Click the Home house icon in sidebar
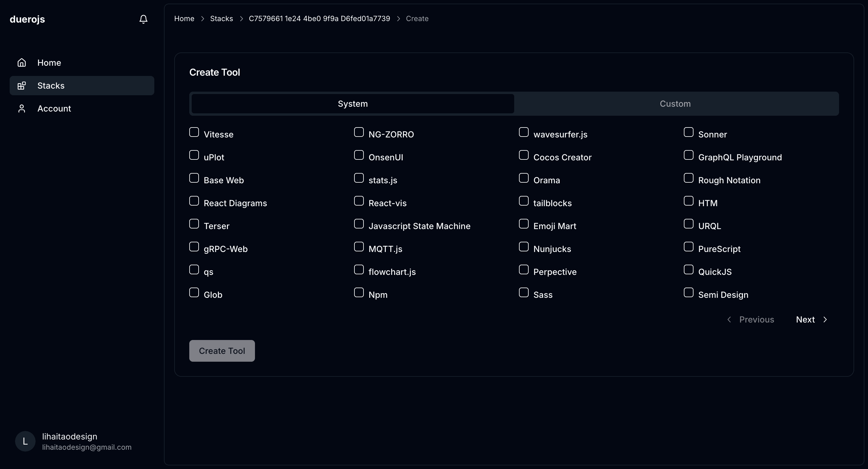This screenshot has width=868, height=469. [22, 63]
